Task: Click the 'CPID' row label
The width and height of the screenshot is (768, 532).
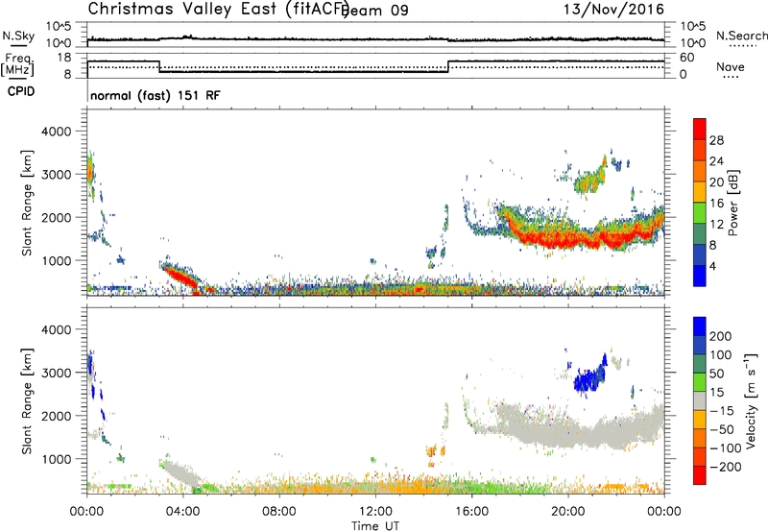Action: tap(21, 91)
